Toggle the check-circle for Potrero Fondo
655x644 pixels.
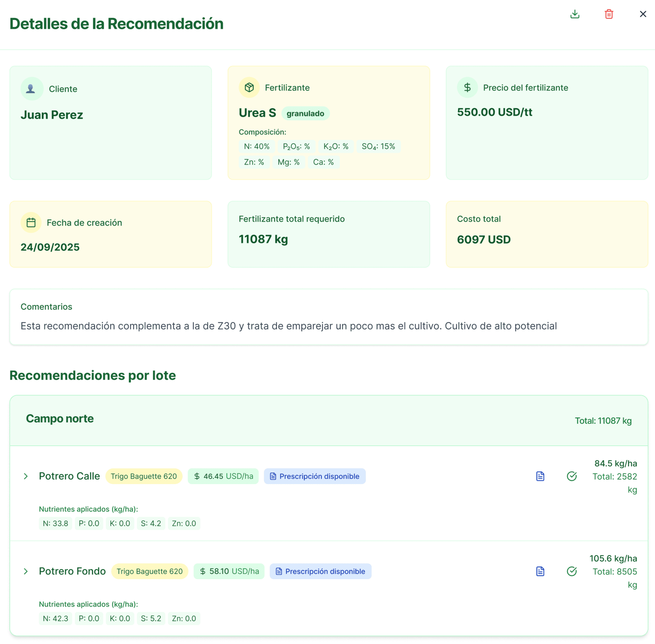(x=572, y=571)
